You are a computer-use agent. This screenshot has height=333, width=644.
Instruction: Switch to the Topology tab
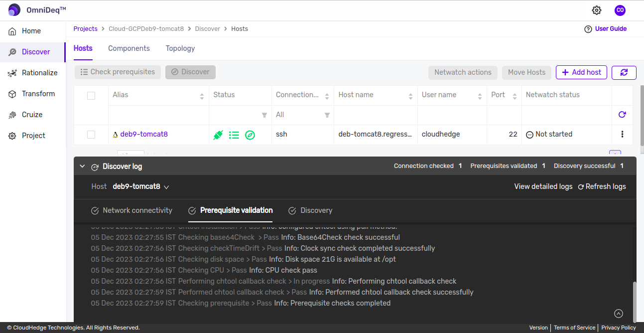[x=180, y=48]
